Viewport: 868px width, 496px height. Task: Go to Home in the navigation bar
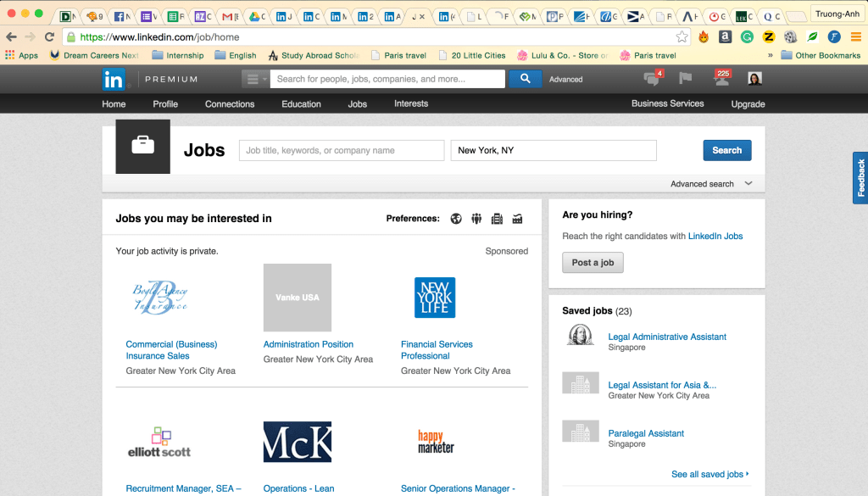(x=114, y=104)
